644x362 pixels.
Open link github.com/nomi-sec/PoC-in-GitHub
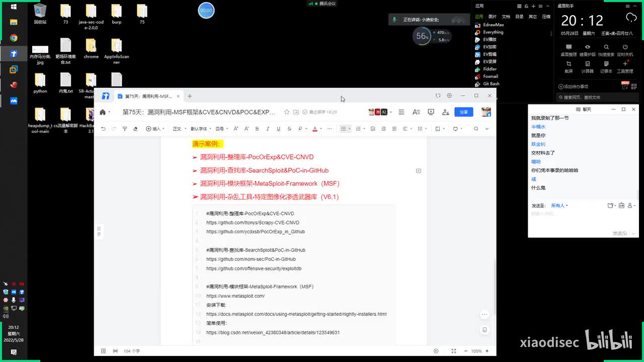pyautogui.click(x=251, y=259)
